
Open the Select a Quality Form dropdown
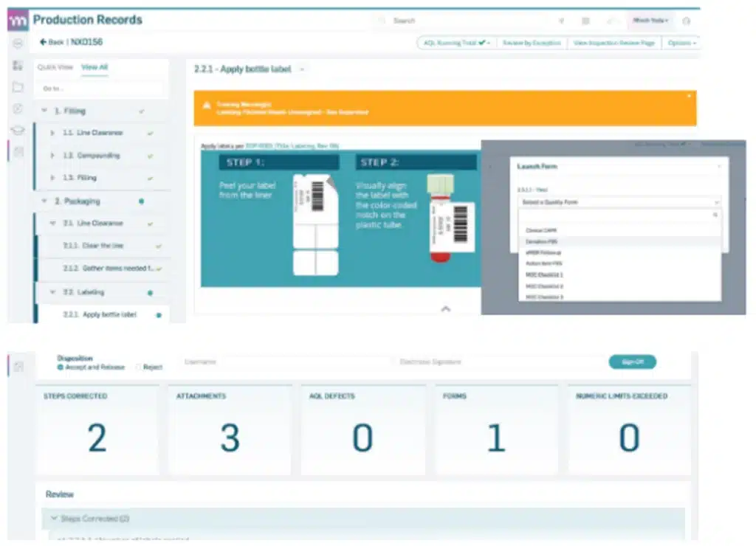click(x=620, y=202)
